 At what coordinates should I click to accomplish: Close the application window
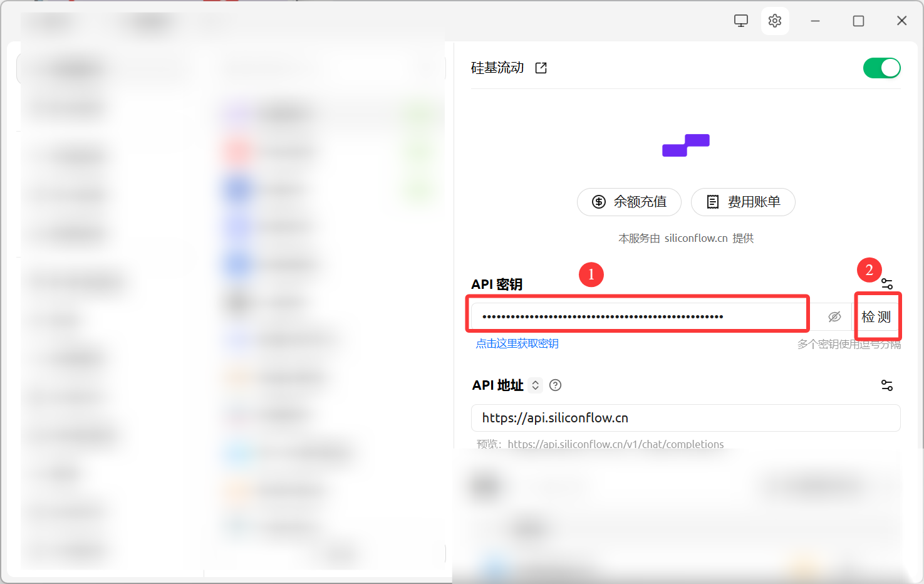pos(901,21)
